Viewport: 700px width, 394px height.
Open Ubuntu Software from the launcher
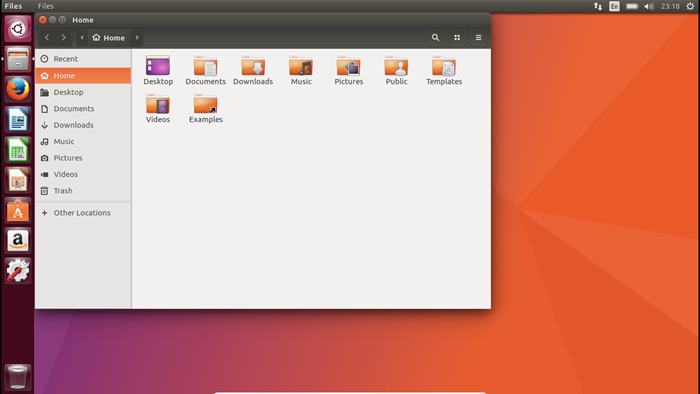18,211
